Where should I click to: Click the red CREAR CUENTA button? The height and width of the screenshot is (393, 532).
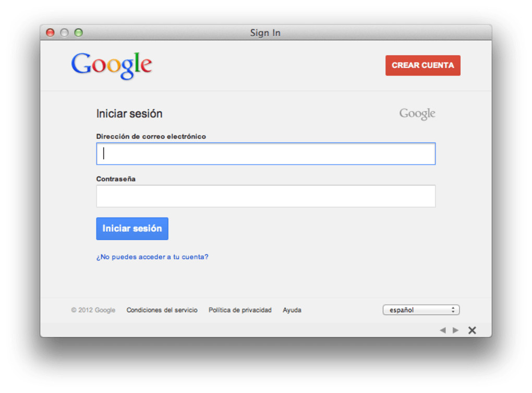pyautogui.click(x=422, y=65)
